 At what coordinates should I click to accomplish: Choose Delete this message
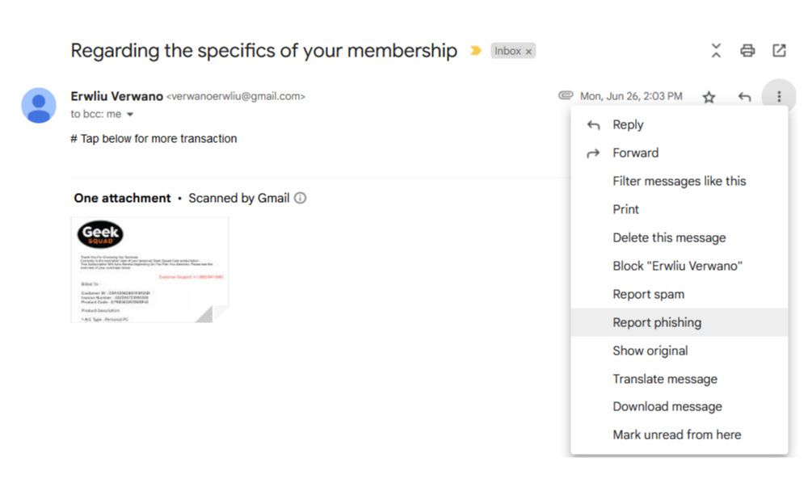tap(669, 237)
